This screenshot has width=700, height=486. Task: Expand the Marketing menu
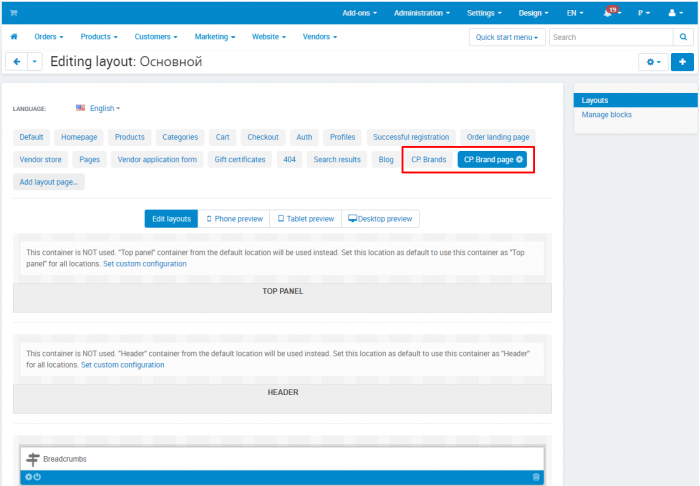[215, 37]
